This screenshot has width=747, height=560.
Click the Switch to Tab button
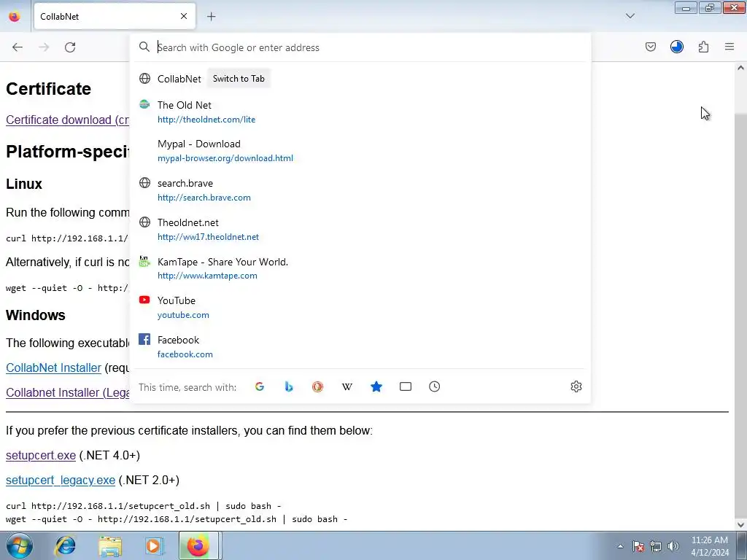[239, 79]
